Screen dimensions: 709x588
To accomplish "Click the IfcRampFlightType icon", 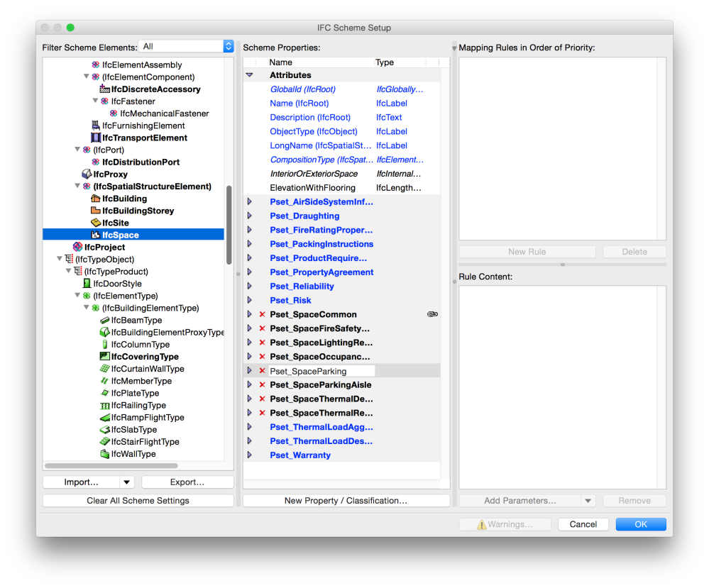I will [105, 418].
